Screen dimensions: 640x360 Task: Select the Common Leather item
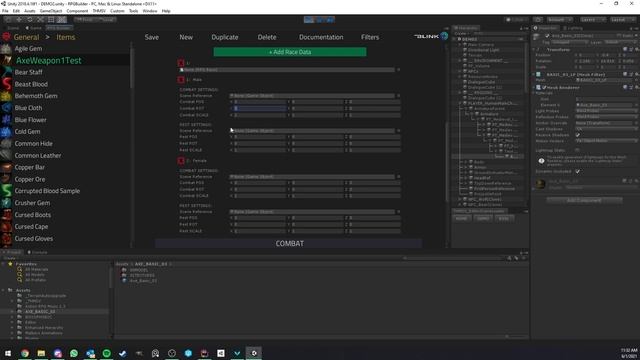(38, 155)
